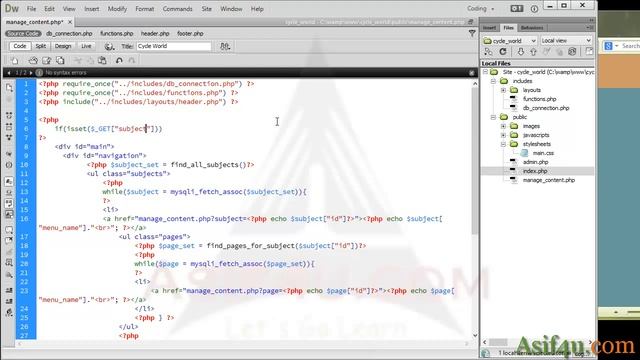Open related file db_connection.php
The height and width of the screenshot is (360, 640).
[x=69, y=33]
